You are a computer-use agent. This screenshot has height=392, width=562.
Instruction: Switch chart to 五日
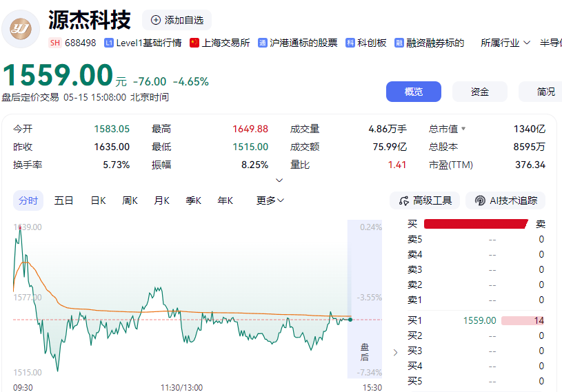[63, 200]
